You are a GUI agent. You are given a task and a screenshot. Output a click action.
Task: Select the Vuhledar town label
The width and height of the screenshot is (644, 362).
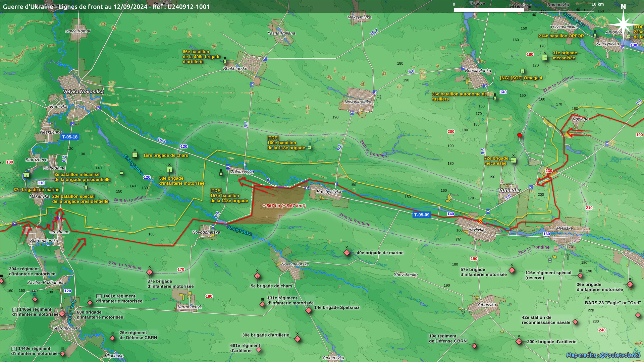[x=509, y=190]
